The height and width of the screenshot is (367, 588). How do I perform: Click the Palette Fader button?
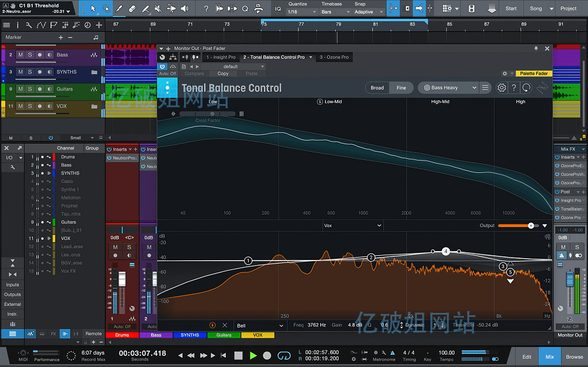[x=534, y=74]
